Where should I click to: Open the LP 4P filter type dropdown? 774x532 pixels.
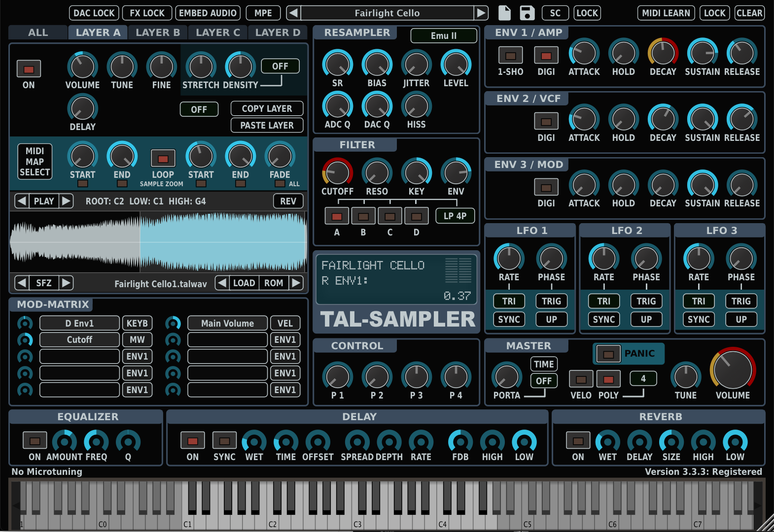coord(455,216)
